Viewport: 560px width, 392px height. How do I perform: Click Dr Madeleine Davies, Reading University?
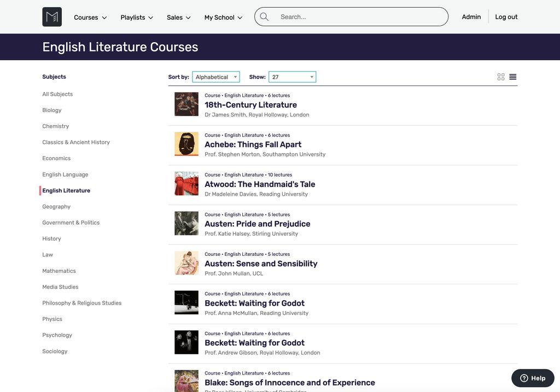(256, 194)
